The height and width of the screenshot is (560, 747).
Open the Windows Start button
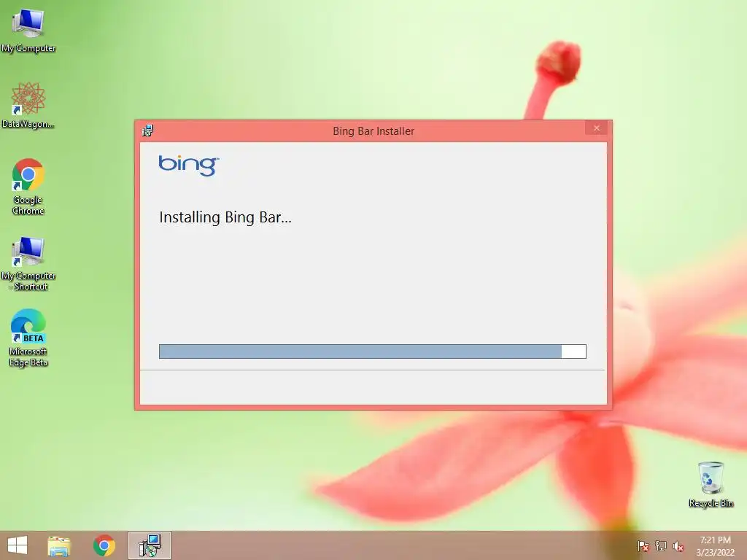(18, 545)
